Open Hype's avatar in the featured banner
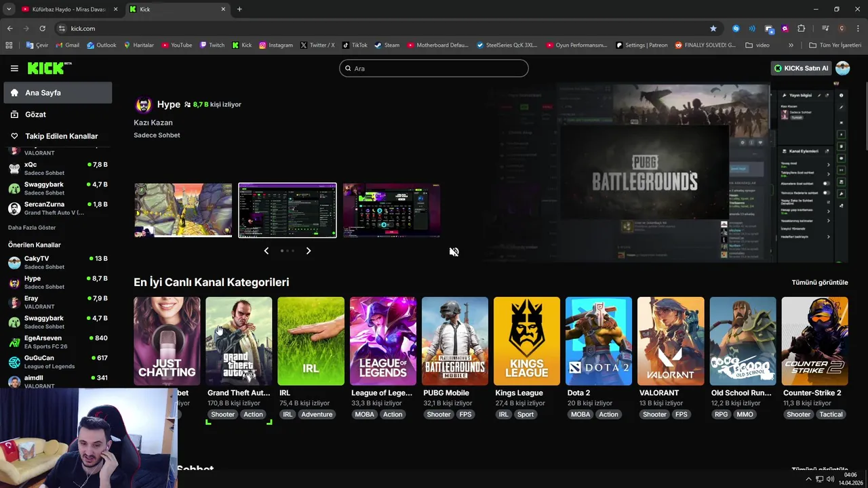The image size is (868, 488). (143, 104)
